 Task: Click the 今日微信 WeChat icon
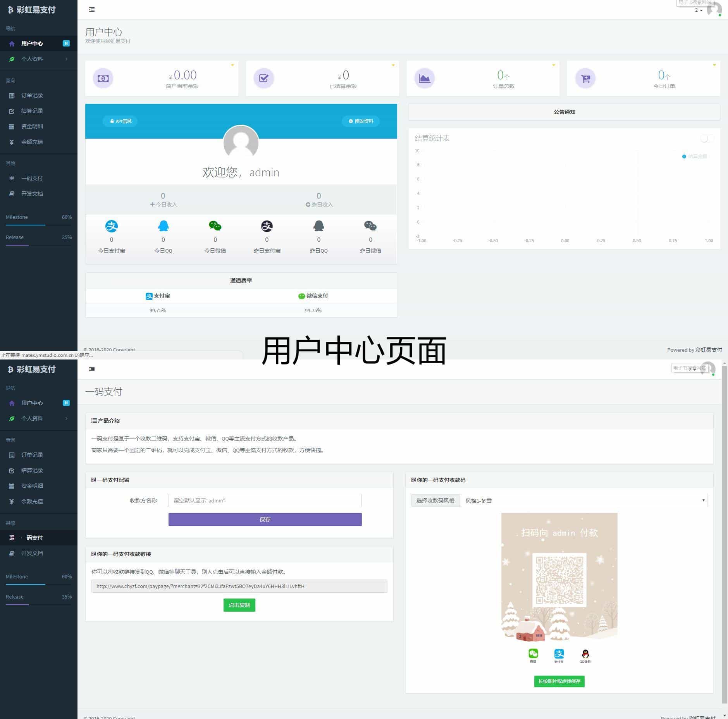(215, 226)
